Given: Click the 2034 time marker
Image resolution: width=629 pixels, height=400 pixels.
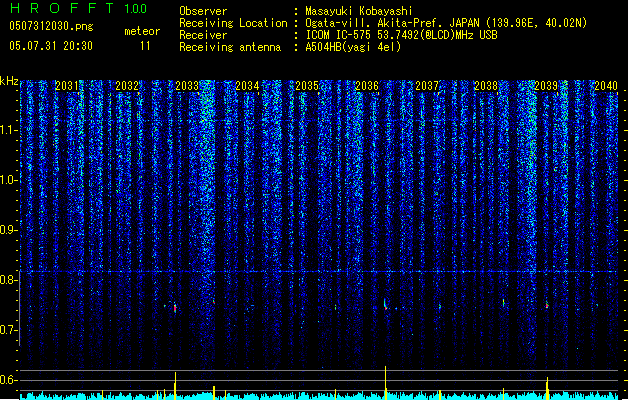Looking at the screenshot, I should click(247, 86).
